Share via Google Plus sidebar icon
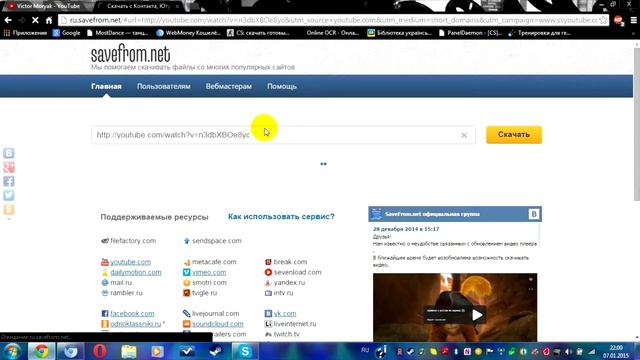Screen dimensions: 640x360 (9, 167)
